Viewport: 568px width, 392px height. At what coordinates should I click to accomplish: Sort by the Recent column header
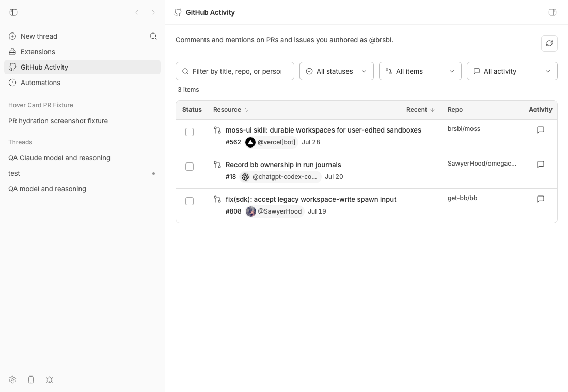click(420, 110)
